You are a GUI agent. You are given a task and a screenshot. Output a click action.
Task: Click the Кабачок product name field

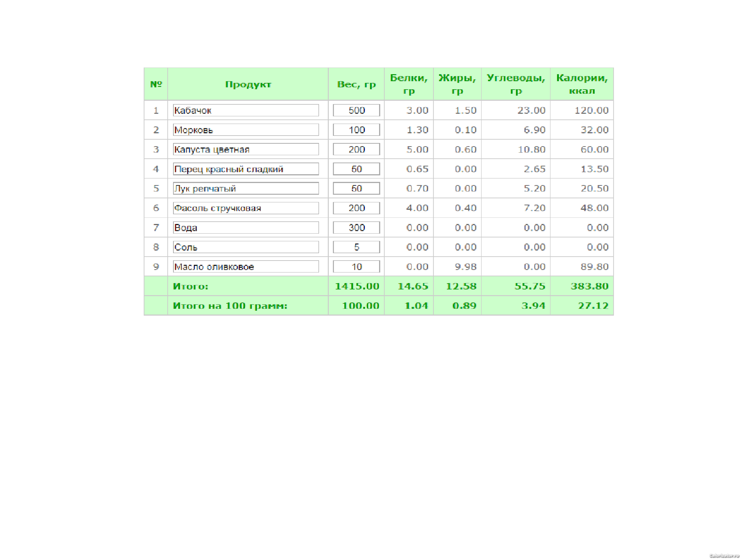(x=246, y=110)
